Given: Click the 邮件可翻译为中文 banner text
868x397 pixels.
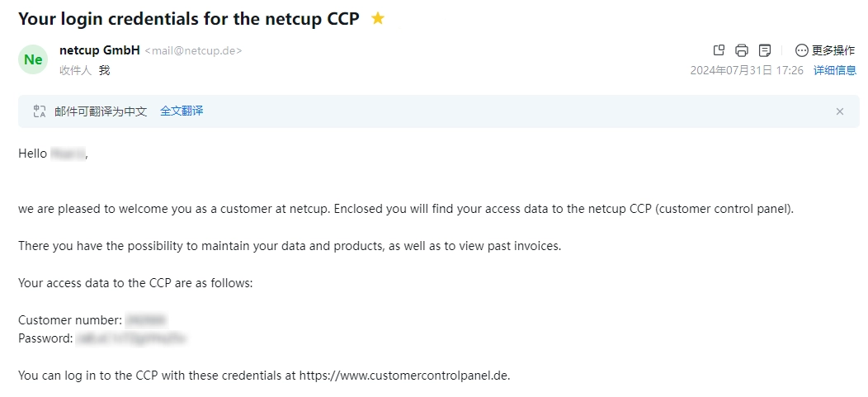Looking at the screenshot, I should pyautogui.click(x=101, y=111).
